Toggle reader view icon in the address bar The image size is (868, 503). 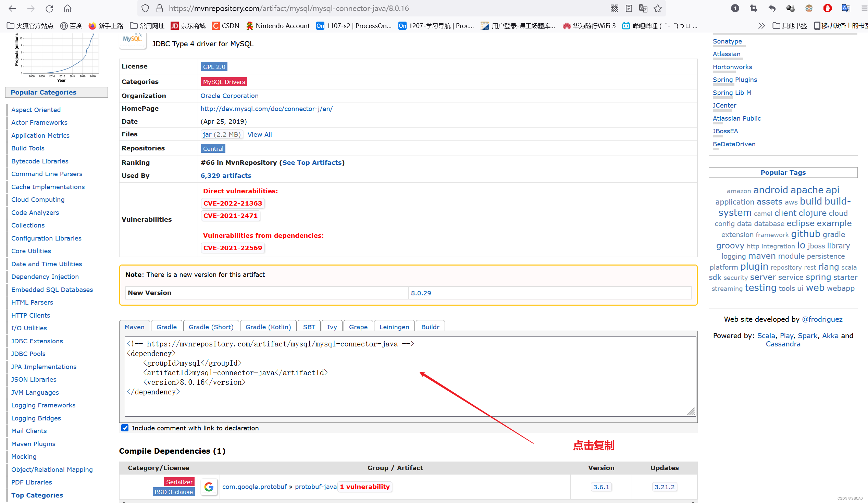(629, 8)
